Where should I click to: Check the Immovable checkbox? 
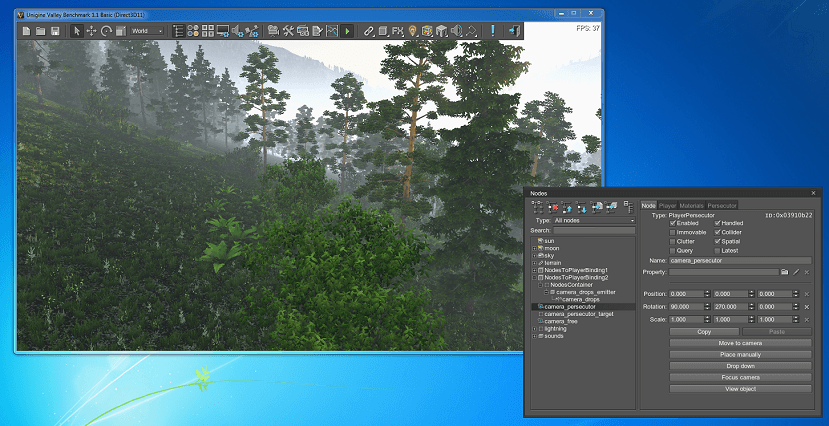point(673,232)
